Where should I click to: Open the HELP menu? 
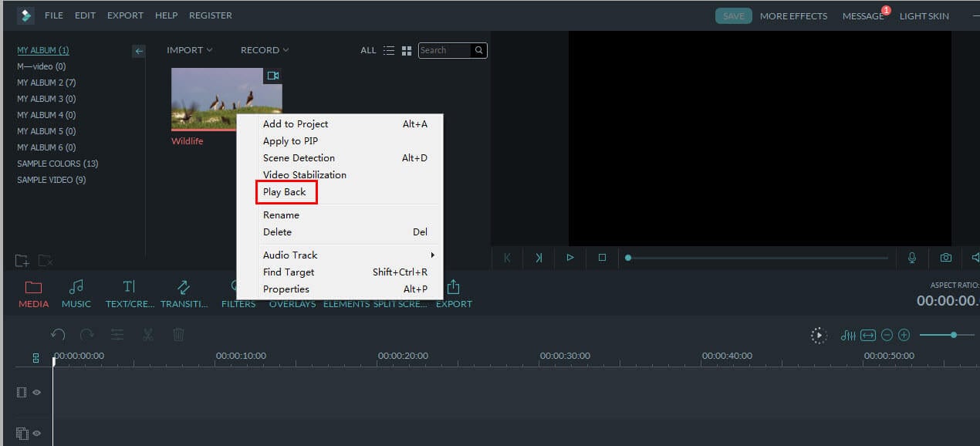coord(166,15)
